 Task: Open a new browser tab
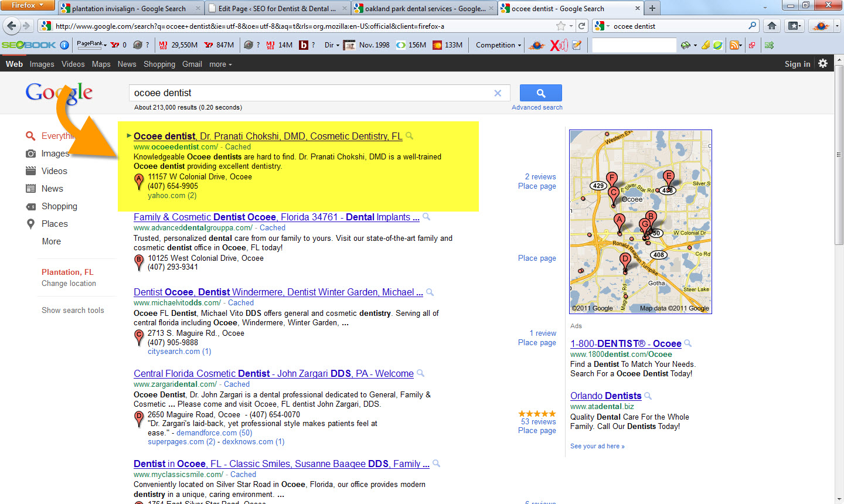click(652, 8)
